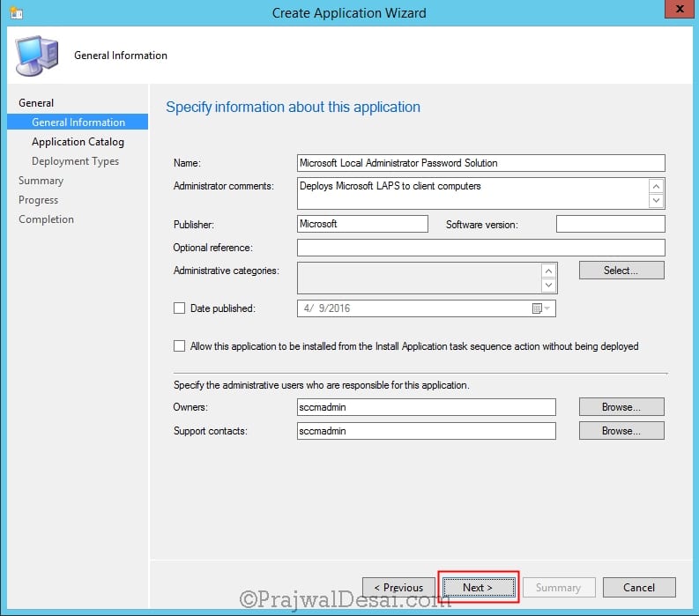Check Allow this application to be installed from task sequence

point(179,345)
